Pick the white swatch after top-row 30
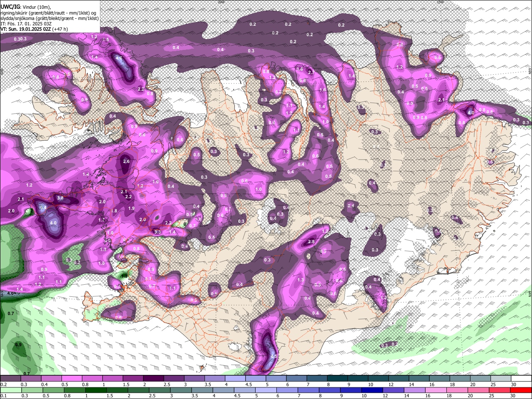Image resolution: width=532 pixels, height=399 pixels. (521, 379)
